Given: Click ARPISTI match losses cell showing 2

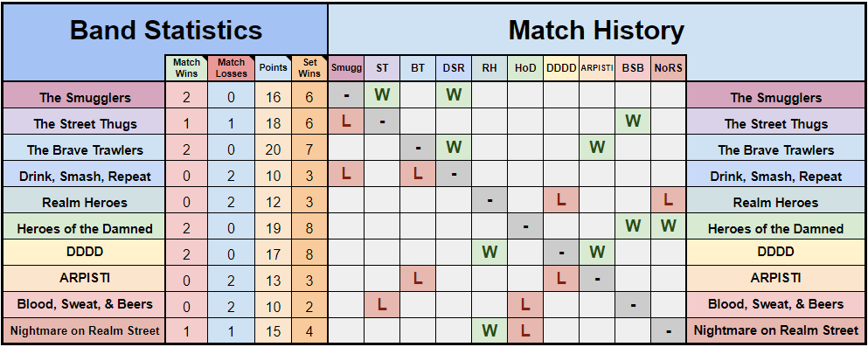Looking at the screenshot, I should [231, 279].
